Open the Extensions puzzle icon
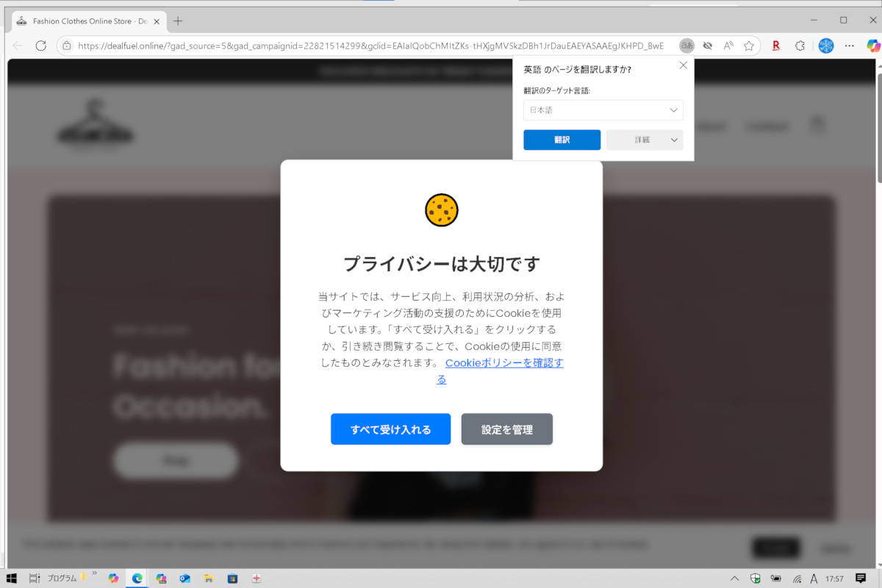882x588 pixels. [800, 46]
